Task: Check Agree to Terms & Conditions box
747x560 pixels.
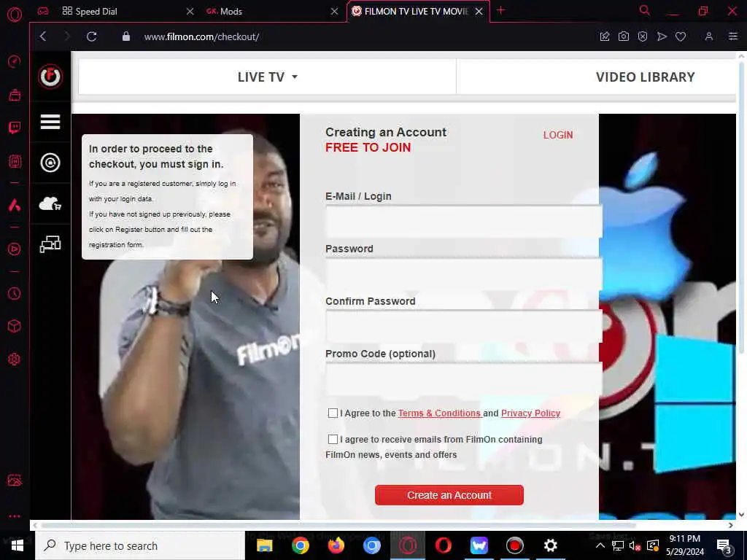Action: 333,413
